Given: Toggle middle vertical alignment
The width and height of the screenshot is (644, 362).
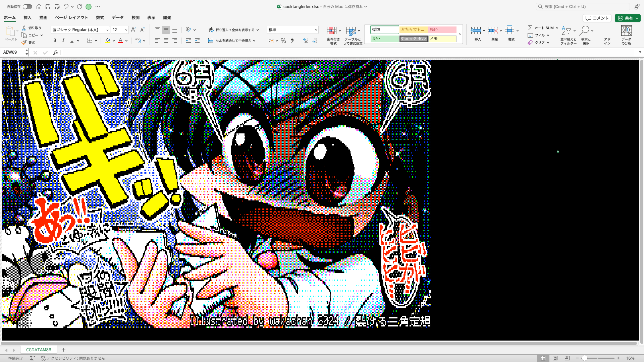Looking at the screenshot, I should click(166, 30).
